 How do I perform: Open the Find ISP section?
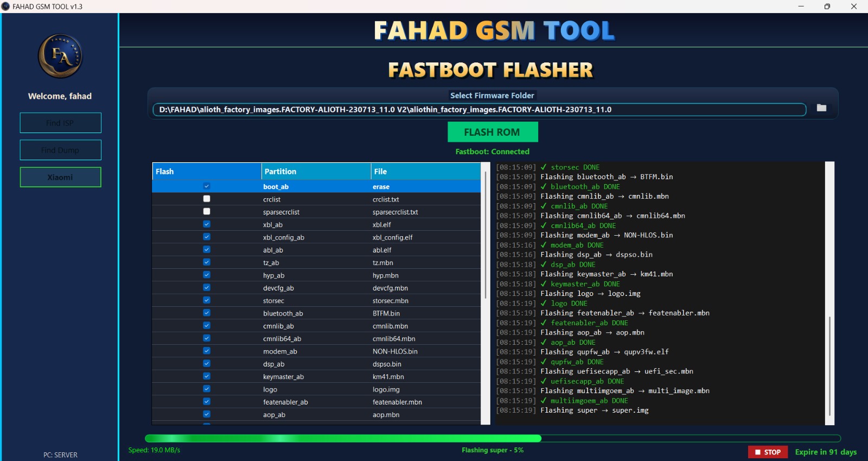[60, 123]
